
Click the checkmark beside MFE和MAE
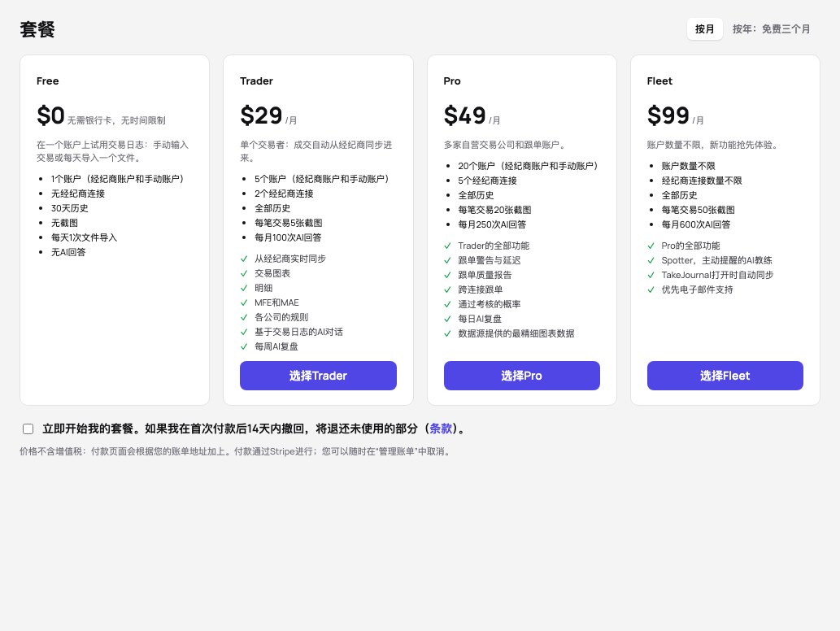[x=244, y=302]
